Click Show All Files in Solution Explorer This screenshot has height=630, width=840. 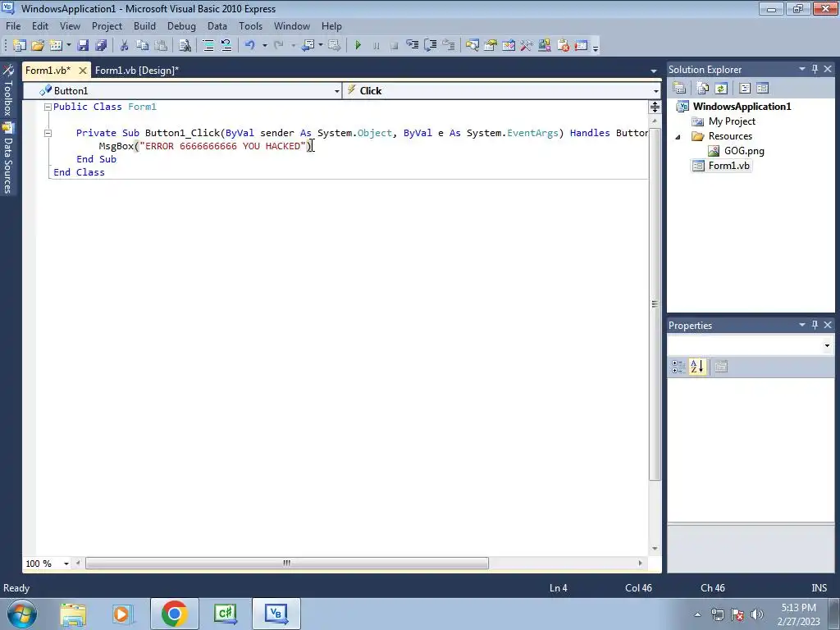703,88
